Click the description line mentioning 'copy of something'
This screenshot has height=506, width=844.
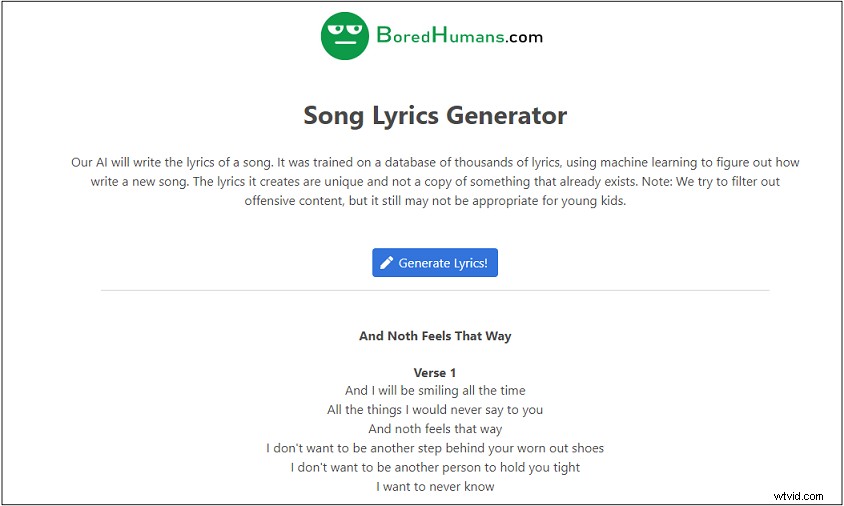(435, 181)
